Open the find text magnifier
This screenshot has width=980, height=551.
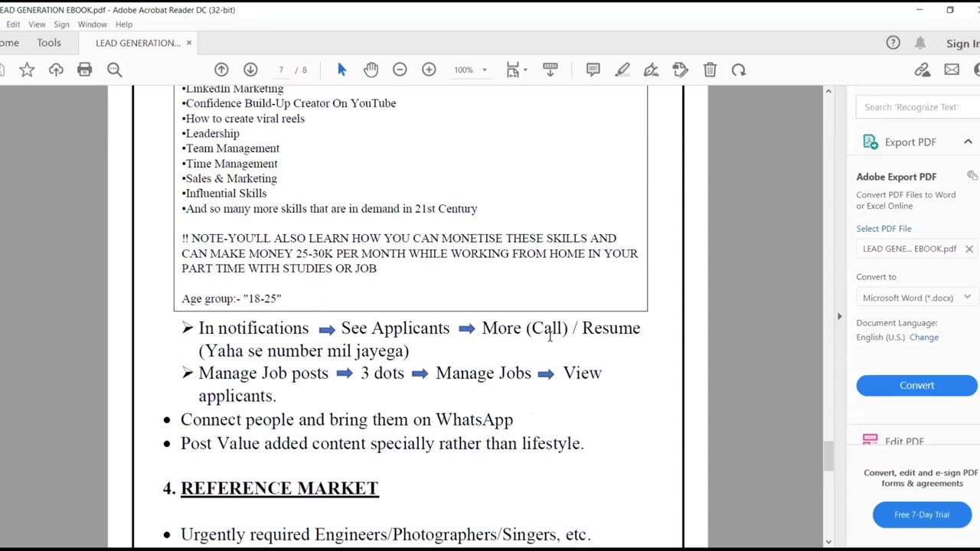114,70
